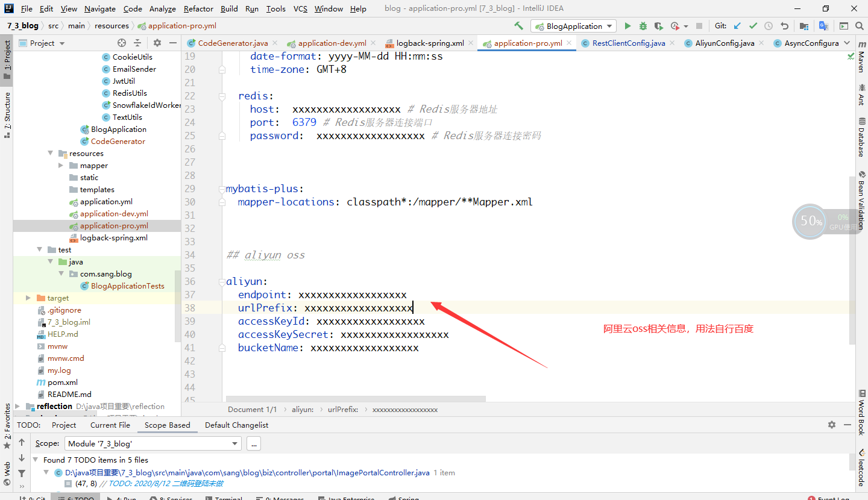The width and height of the screenshot is (868, 500).
Task: Click the Git Rollback undo icon
Action: coord(784,26)
